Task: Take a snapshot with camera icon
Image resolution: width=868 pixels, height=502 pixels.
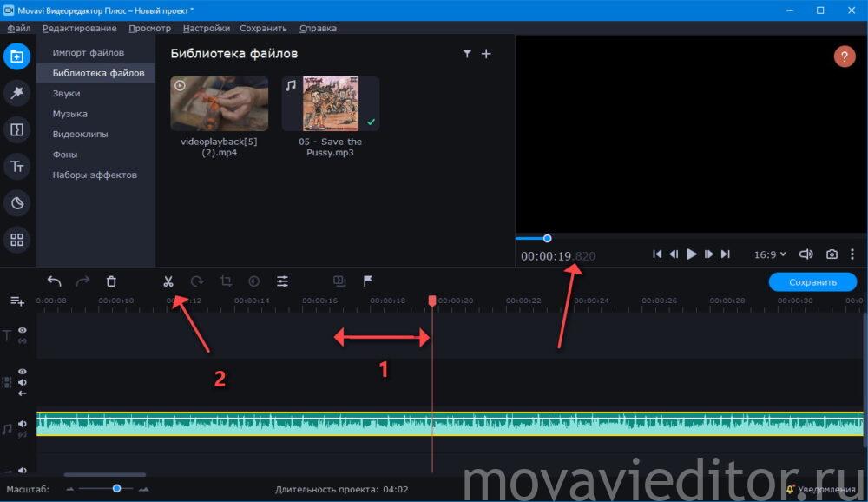Action: tap(832, 254)
